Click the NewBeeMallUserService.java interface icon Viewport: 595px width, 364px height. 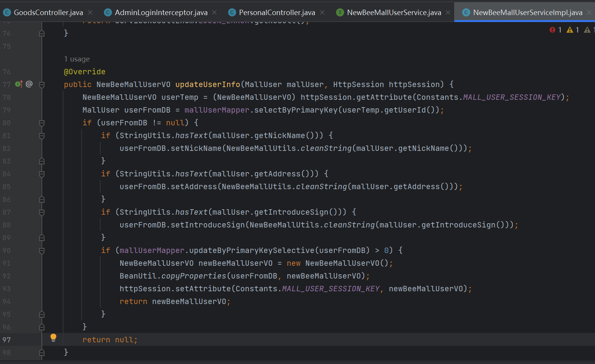(x=340, y=12)
